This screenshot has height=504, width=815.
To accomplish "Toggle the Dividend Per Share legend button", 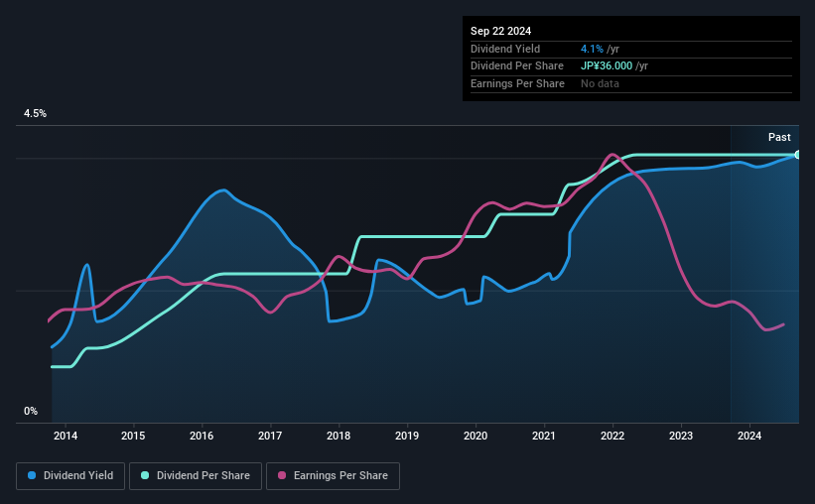I will pyautogui.click(x=196, y=476).
